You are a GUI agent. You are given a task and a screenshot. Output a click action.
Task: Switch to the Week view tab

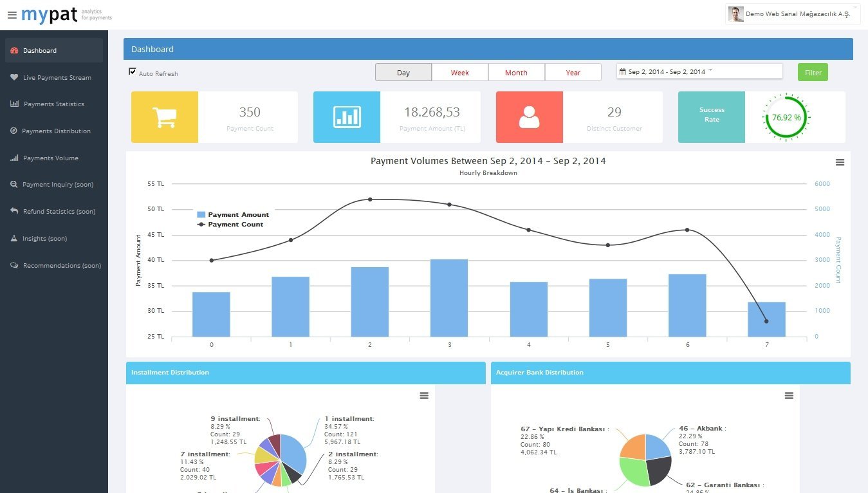pyautogui.click(x=459, y=72)
